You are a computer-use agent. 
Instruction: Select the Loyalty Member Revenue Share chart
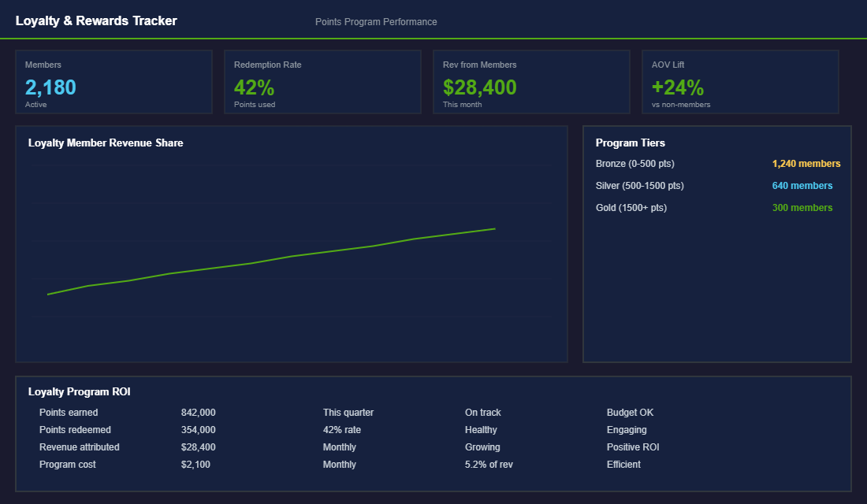pyautogui.click(x=292, y=243)
